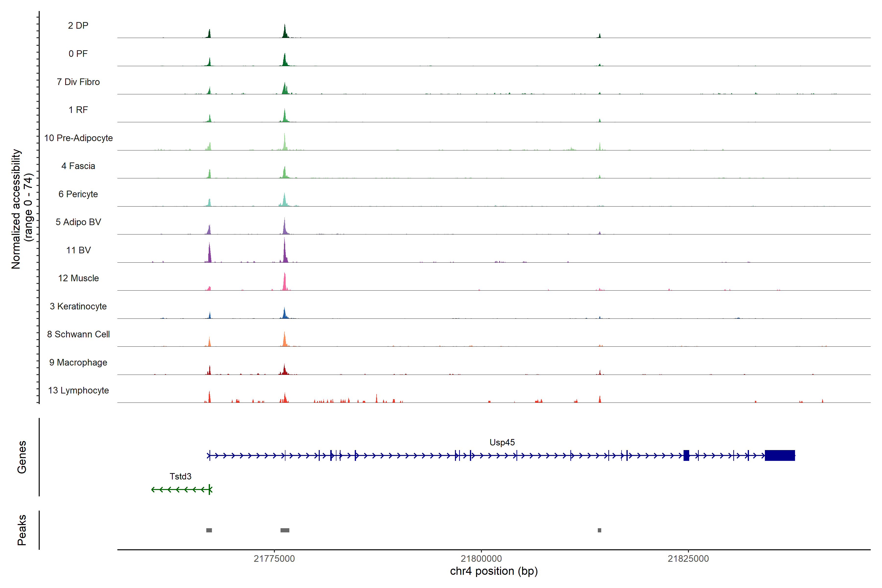Click the Genes panel label
Image resolution: width=882 pixels, height=588 pixels.
point(22,457)
